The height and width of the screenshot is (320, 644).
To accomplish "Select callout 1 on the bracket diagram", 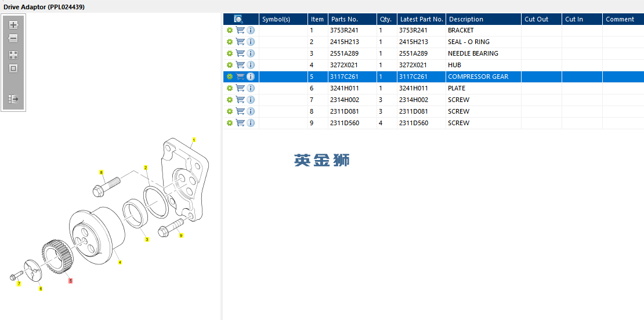I will (194, 140).
